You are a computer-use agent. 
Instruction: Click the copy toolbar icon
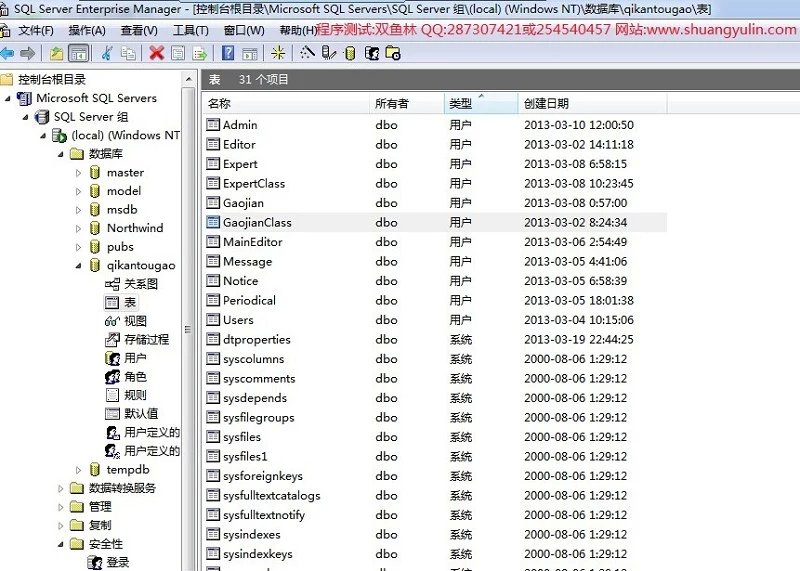128,53
